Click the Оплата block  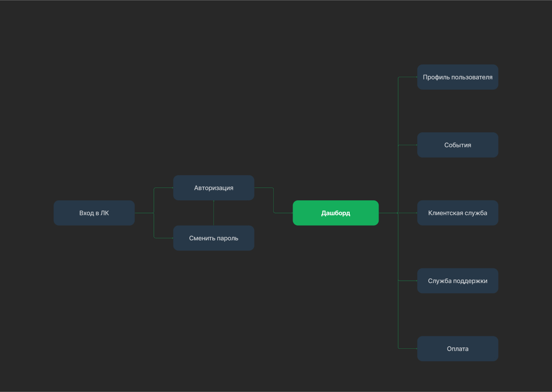pos(458,348)
